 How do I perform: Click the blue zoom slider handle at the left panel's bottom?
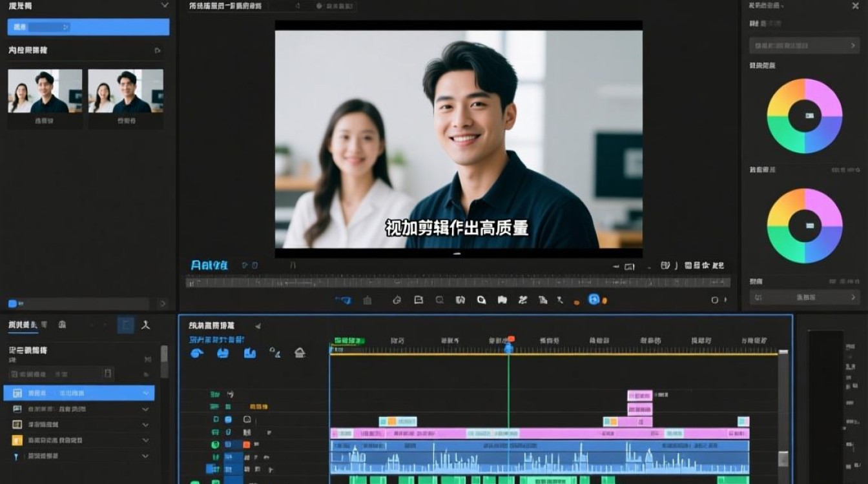tap(12, 303)
